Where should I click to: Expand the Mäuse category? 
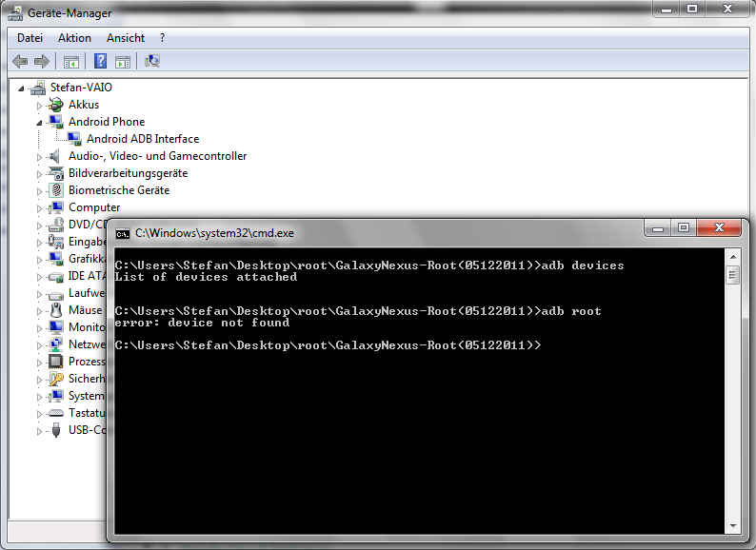(x=40, y=311)
